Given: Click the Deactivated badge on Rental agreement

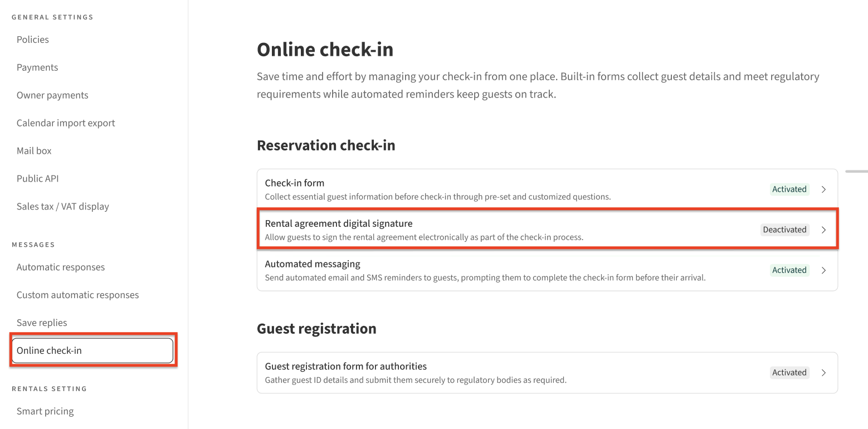Looking at the screenshot, I should [784, 230].
